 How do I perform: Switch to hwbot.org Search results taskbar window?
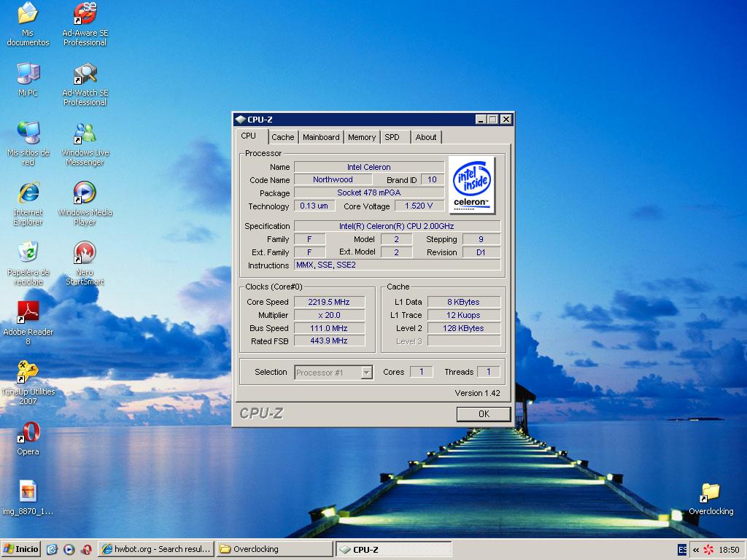[156, 549]
